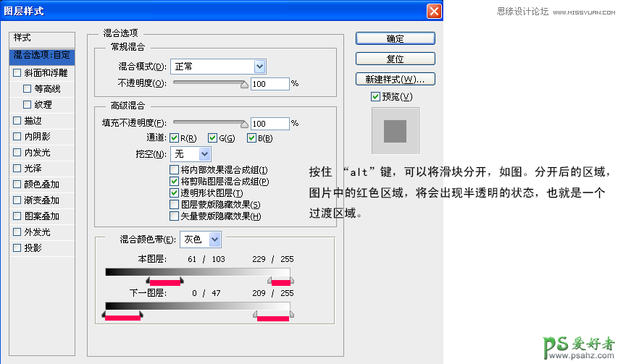Check 将内部效果混合成组(I)
Viewport: 623px width, 364px height.
click(174, 170)
